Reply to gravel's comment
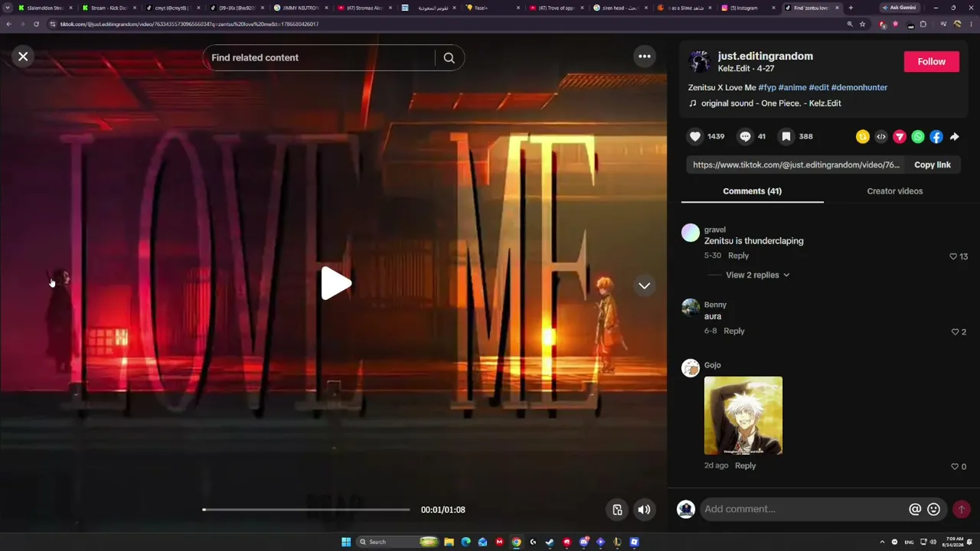The height and width of the screenshot is (551, 980). pos(738,256)
